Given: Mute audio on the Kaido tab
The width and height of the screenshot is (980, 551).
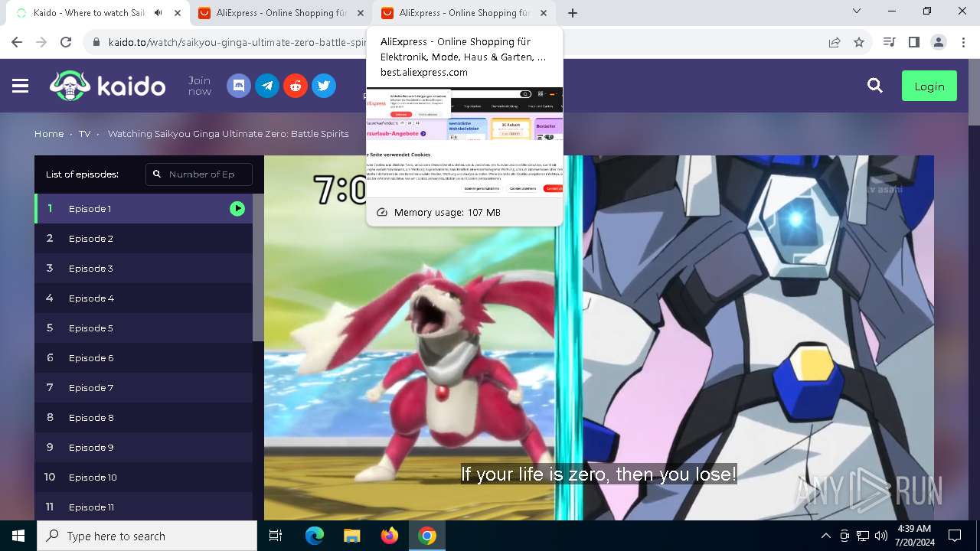Looking at the screenshot, I should tap(158, 13).
